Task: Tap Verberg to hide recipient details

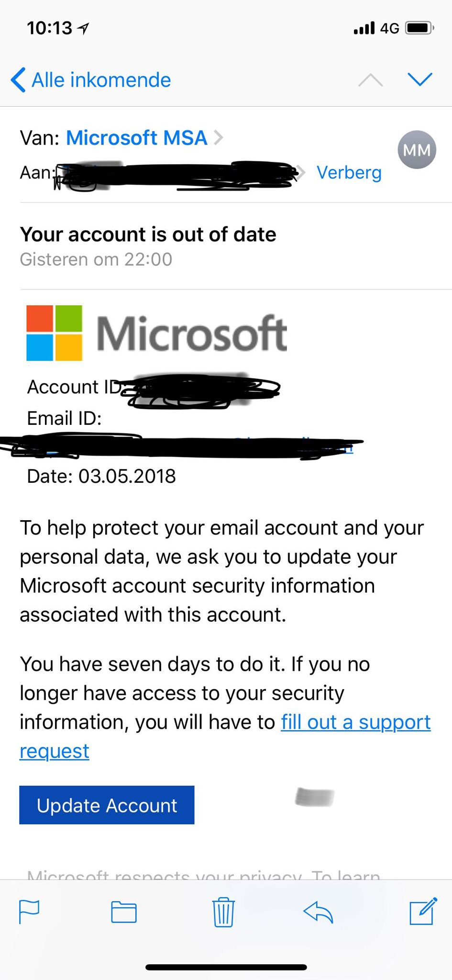Action: coord(349,172)
